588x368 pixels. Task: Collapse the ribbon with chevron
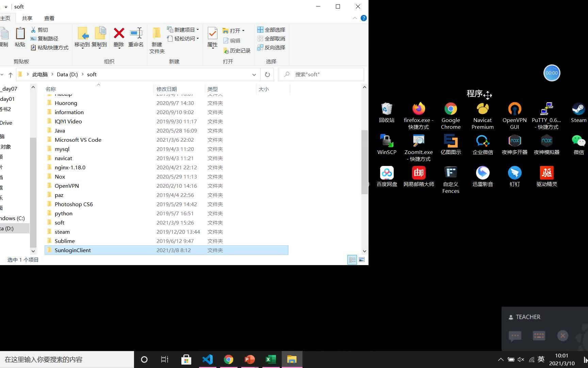355,18
